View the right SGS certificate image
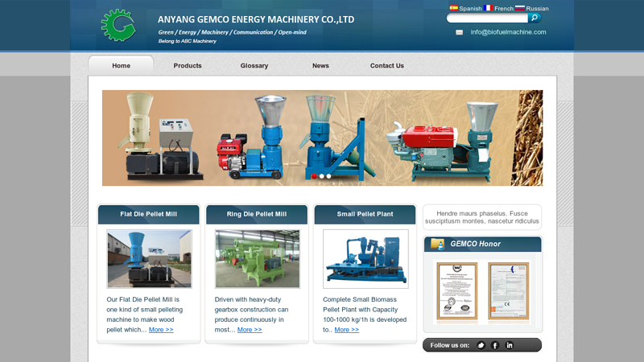Viewport: 644px width, 362px height. point(509,291)
